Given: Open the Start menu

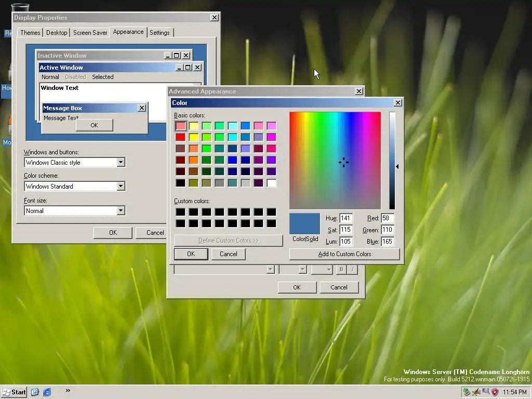Looking at the screenshot, I should click(x=14, y=392).
